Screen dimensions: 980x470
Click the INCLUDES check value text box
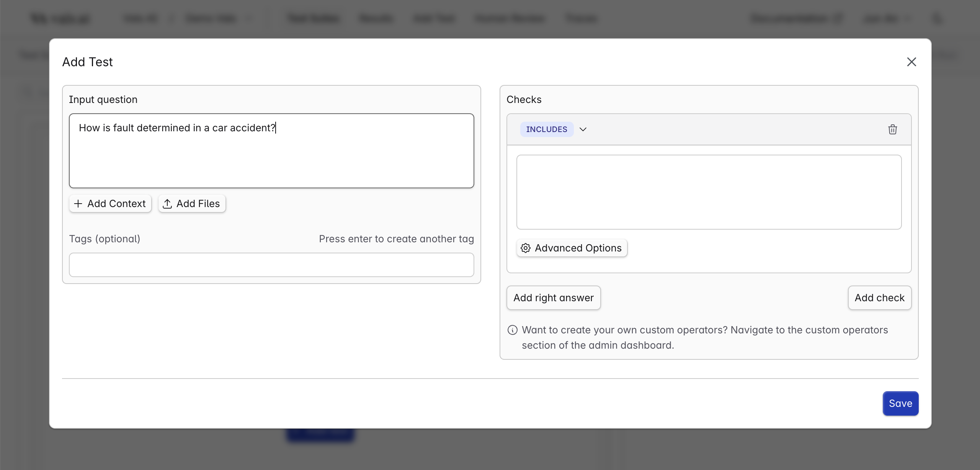point(709,192)
